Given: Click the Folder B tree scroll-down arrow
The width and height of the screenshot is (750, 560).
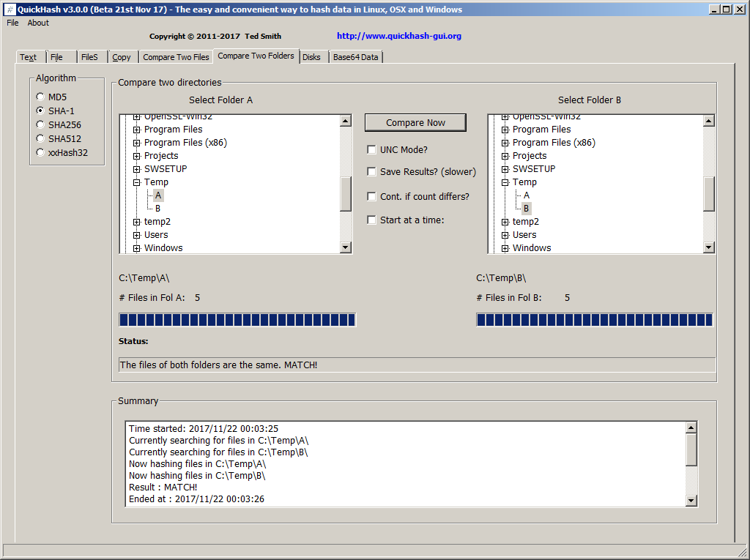Looking at the screenshot, I should [x=709, y=247].
